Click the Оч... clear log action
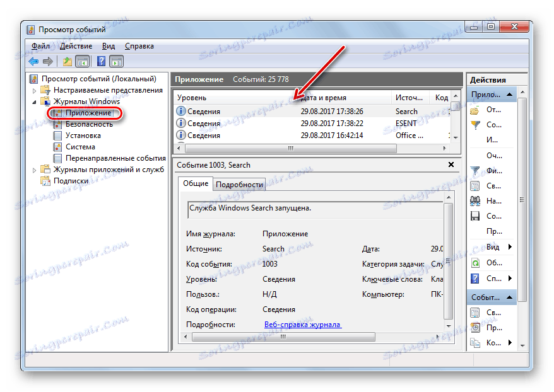The image size is (554, 392). pos(494,156)
